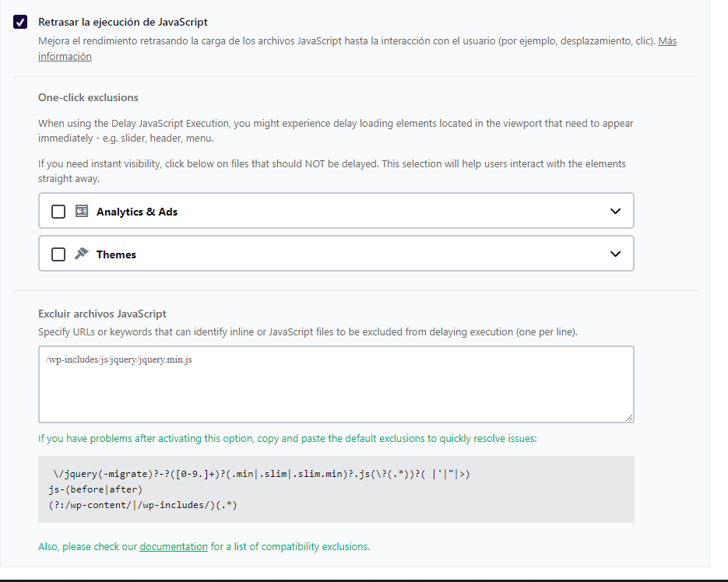The image size is (728, 582).
Task: Uncheck Retrasar la ejecución de JavaScript checkbox
Action: pyautogui.click(x=20, y=22)
